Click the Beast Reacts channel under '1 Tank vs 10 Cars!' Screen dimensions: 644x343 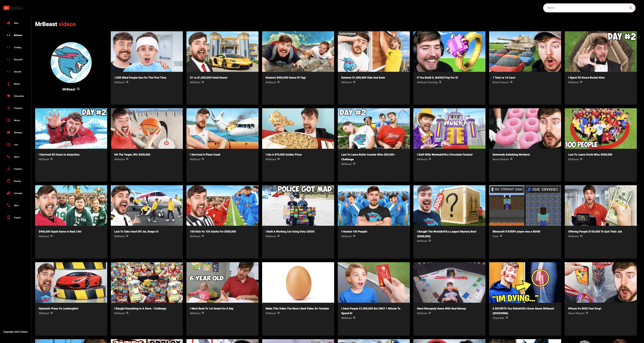click(501, 82)
